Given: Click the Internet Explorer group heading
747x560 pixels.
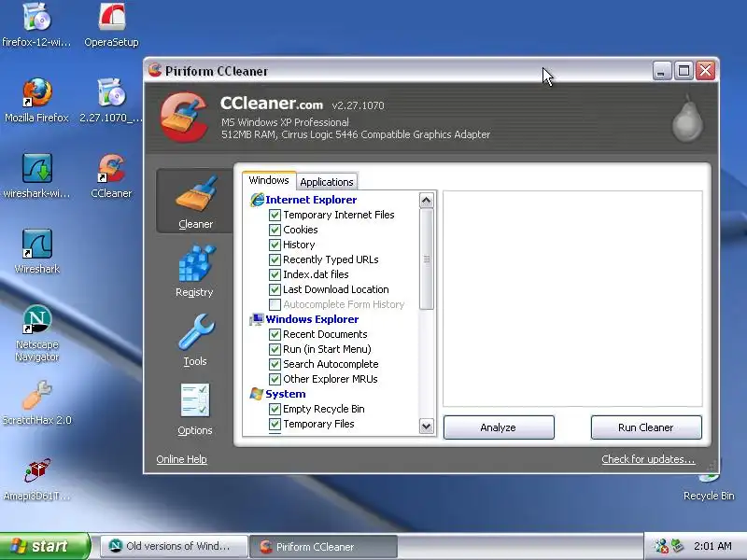Looking at the screenshot, I should tap(311, 200).
